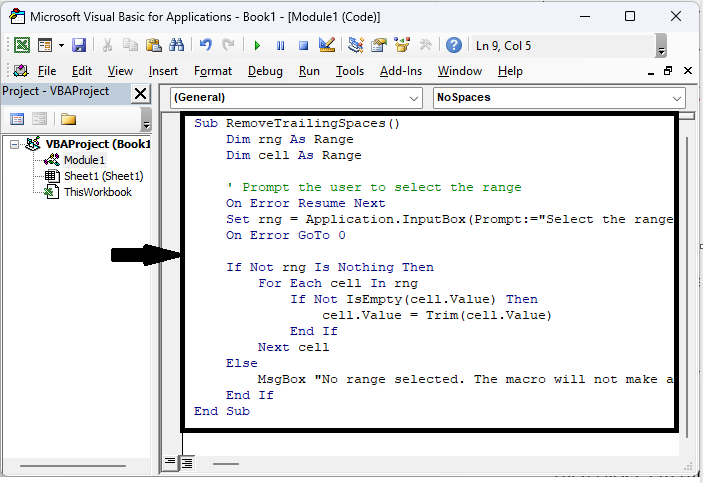This screenshot has width=703, height=483.
Task: Restore the inner code window
Action: [668, 71]
